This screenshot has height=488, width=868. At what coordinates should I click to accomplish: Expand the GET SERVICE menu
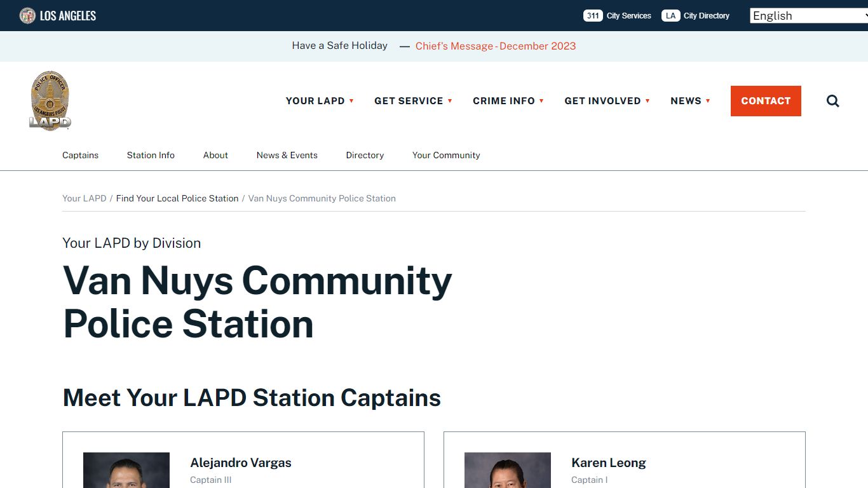coord(413,101)
